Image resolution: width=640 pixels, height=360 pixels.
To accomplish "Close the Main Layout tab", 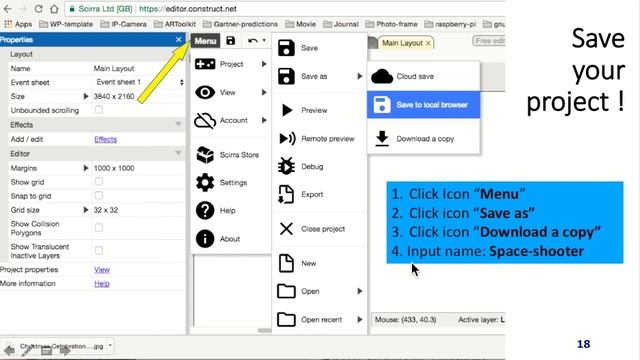I will click(x=428, y=43).
